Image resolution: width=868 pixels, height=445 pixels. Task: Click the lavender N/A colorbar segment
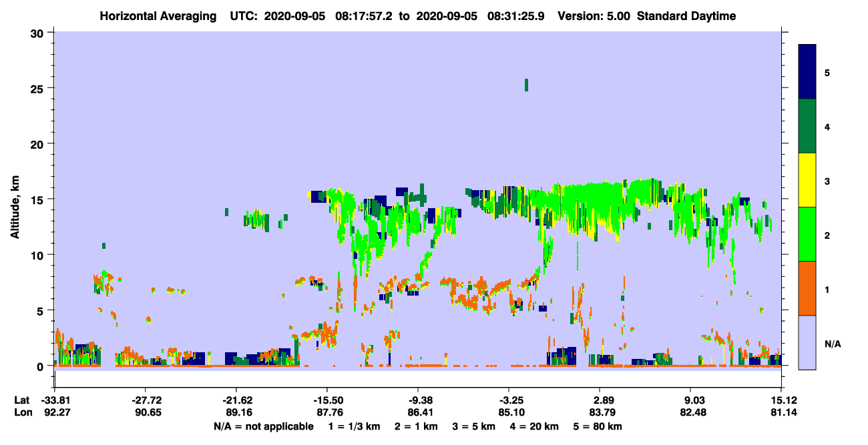(x=807, y=342)
